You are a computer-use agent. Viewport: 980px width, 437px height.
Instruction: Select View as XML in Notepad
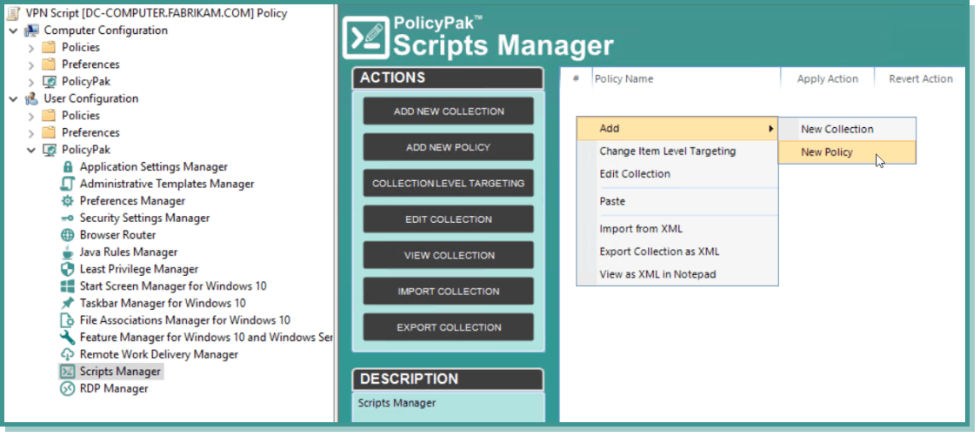pos(677,274)
